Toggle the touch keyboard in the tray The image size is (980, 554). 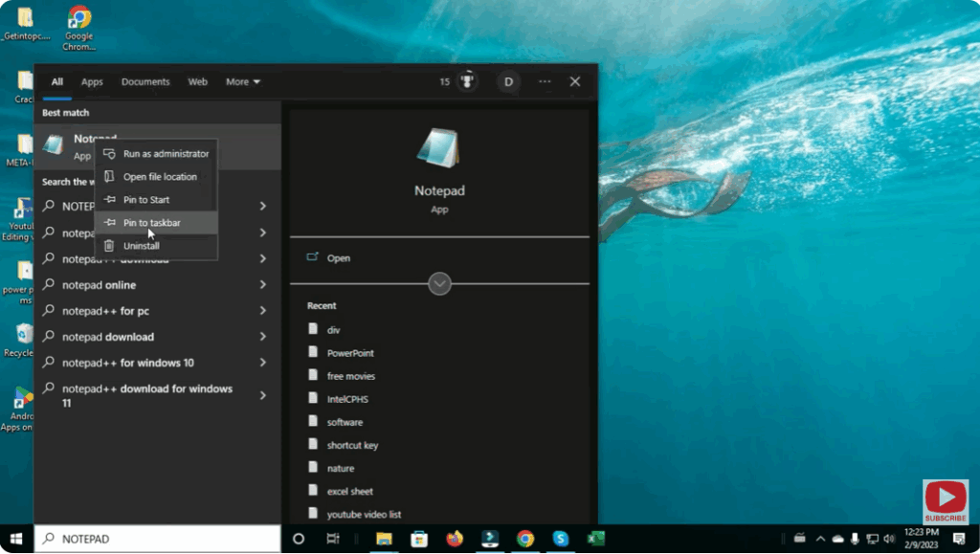[x=801, y=539]
